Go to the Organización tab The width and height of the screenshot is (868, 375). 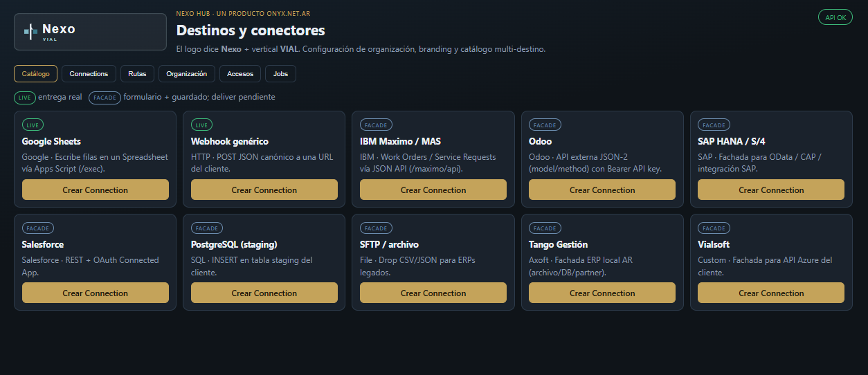pos(187,73)
